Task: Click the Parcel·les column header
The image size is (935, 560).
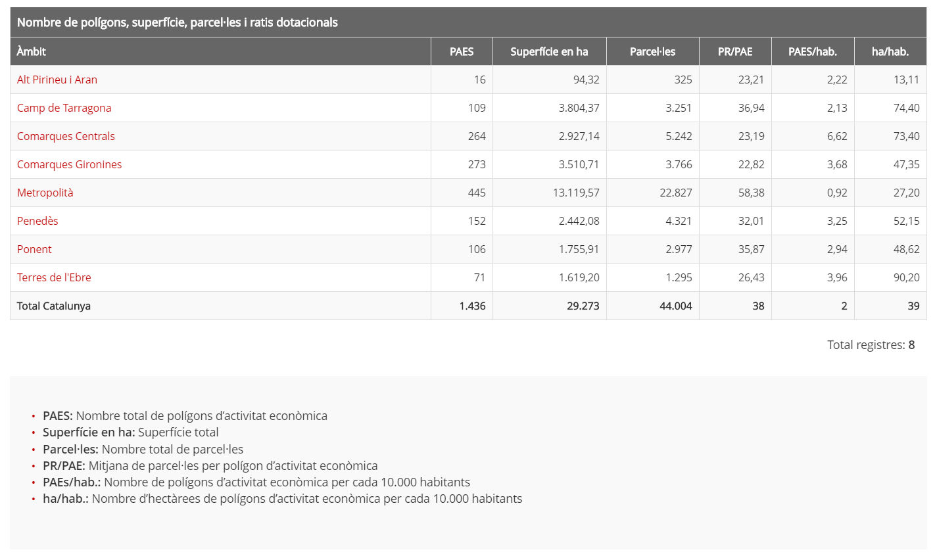Action: [652, 51]
